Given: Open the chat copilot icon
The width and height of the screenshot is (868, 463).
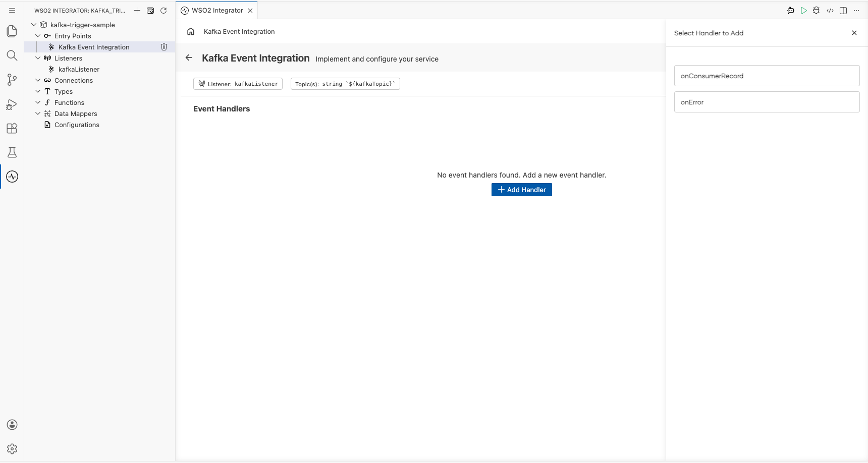Looking at the screenshot, I should (x=791, y=10).
